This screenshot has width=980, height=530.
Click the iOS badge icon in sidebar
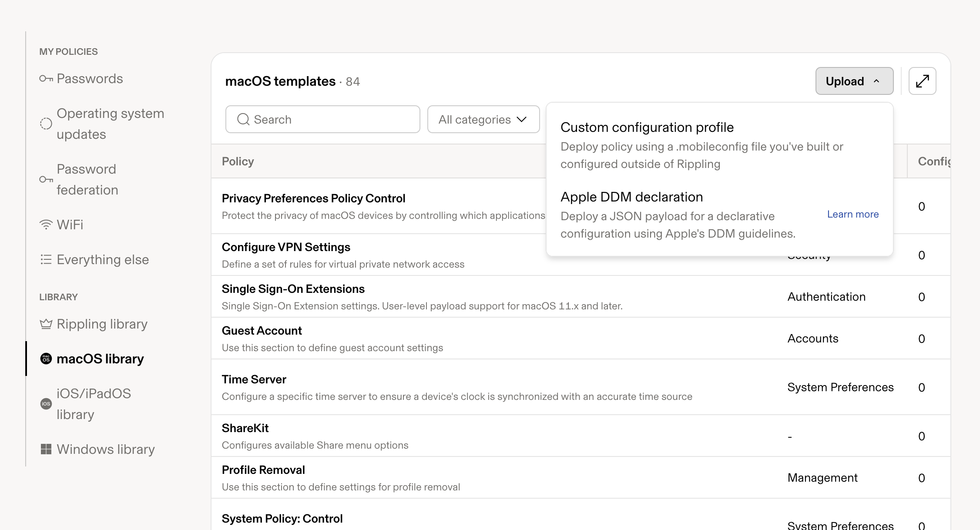46,404
